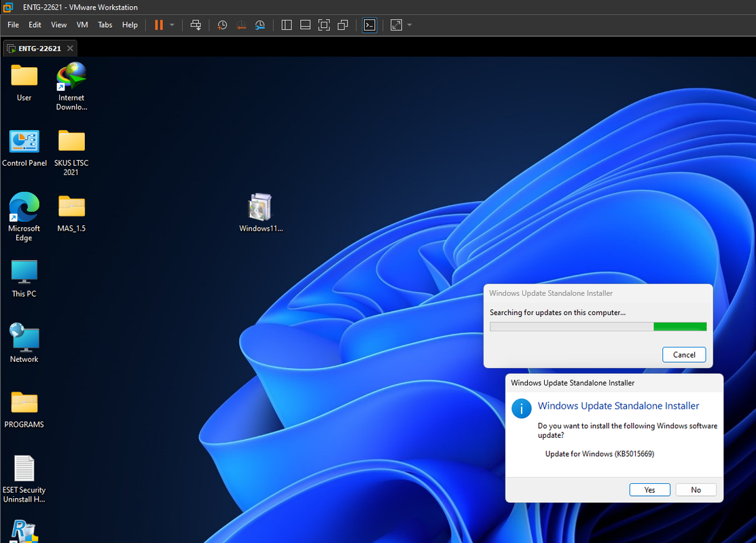Click No to decline the update

[x=696, y=489]
